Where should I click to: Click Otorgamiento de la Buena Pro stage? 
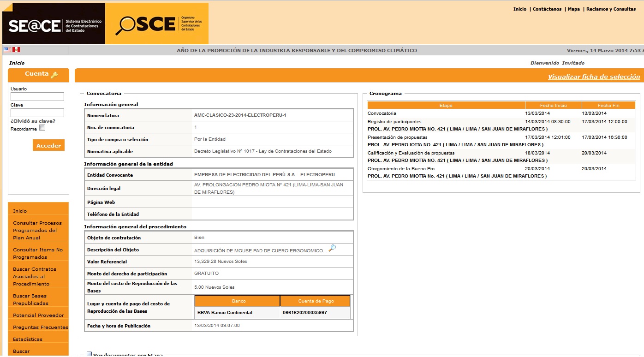401,169
